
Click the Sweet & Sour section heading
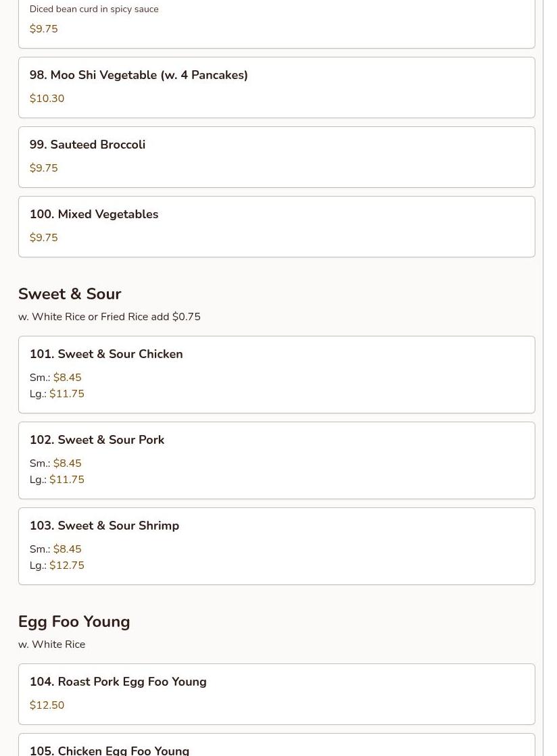pyautogui.click(x=70, y=294)
